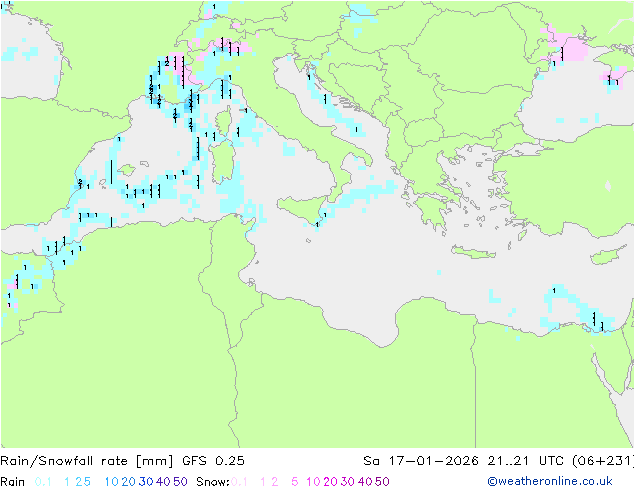Click the island of Crete on map
Screen dimensions: 634x490
(473, 252)
